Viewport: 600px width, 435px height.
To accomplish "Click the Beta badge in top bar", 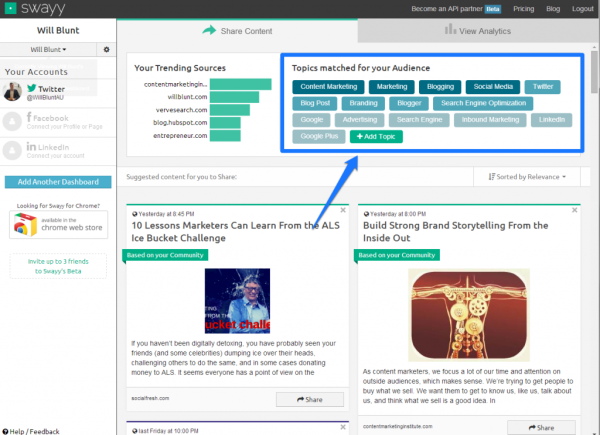I will (493, 9).
